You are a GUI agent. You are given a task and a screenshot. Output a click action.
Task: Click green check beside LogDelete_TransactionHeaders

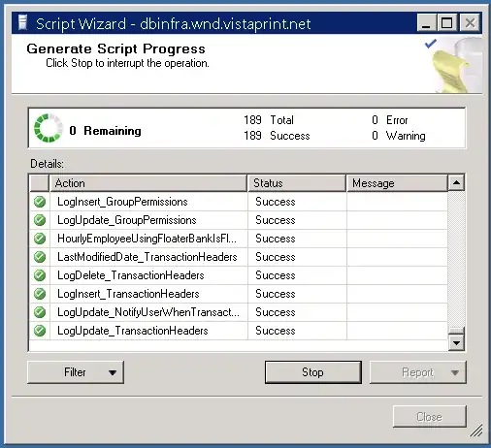click(40, 275)
